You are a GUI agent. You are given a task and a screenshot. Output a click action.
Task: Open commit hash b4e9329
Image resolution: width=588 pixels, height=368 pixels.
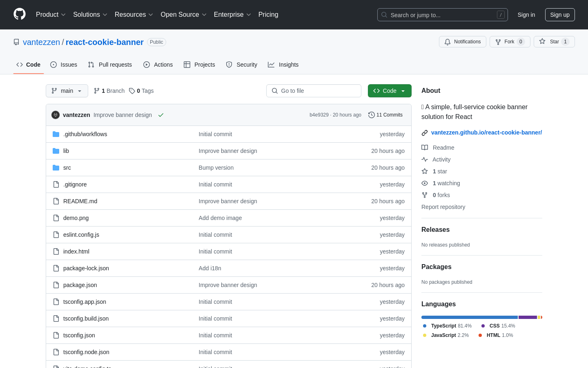[x=319, y=115]
